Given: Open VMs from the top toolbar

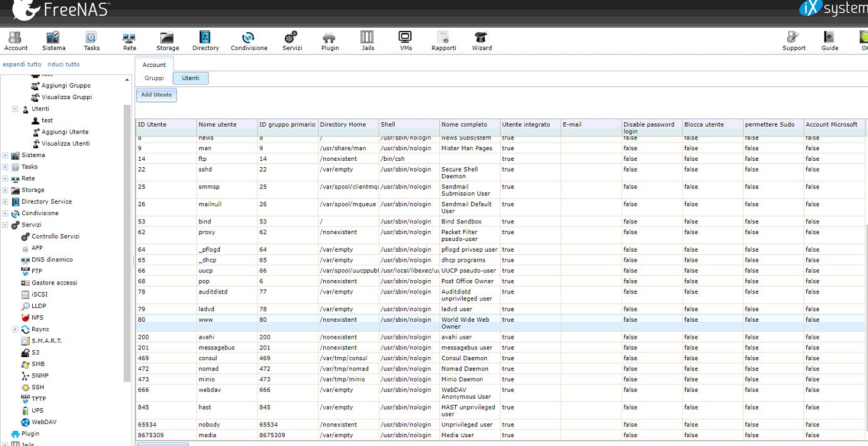Looking at the screenshot, I should click(x=405, y=41).
